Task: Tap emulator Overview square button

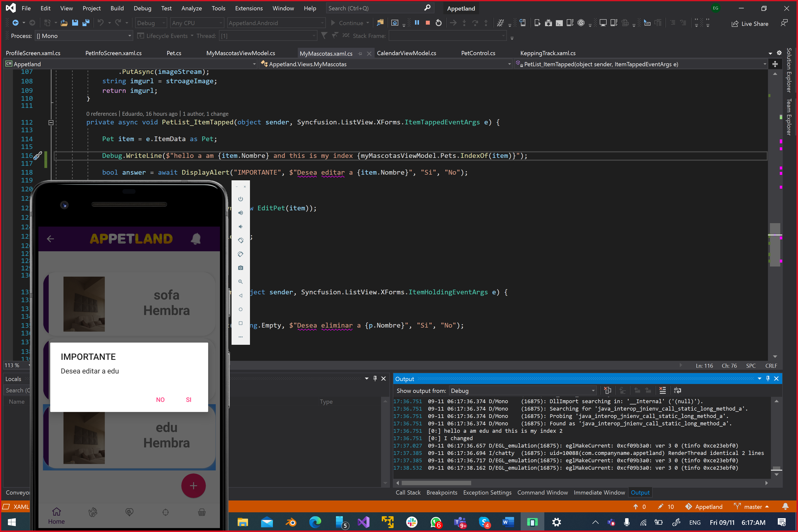Action: 241,323
